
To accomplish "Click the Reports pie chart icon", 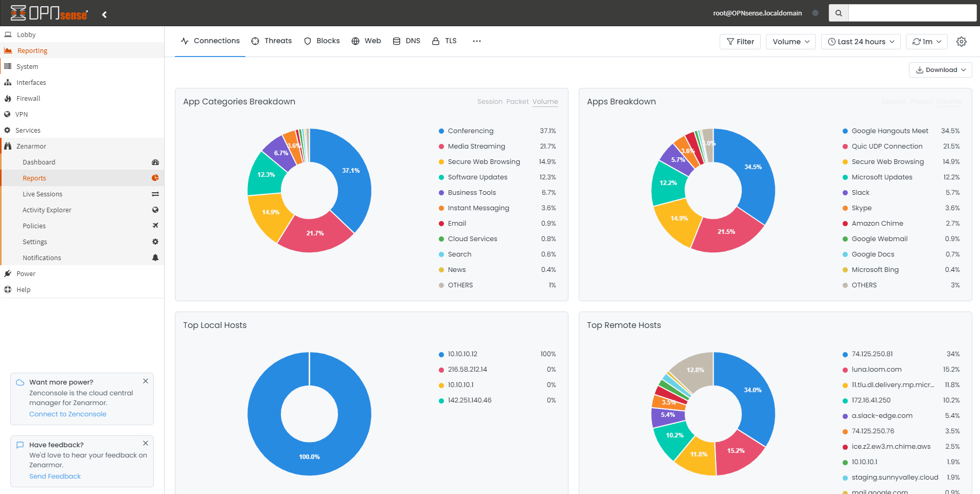I will click(155, 178).
